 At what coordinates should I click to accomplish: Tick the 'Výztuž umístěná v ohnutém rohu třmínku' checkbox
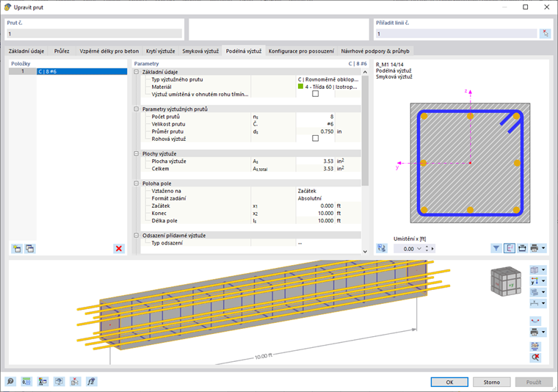pyautogui.click(x=315, y=94)
